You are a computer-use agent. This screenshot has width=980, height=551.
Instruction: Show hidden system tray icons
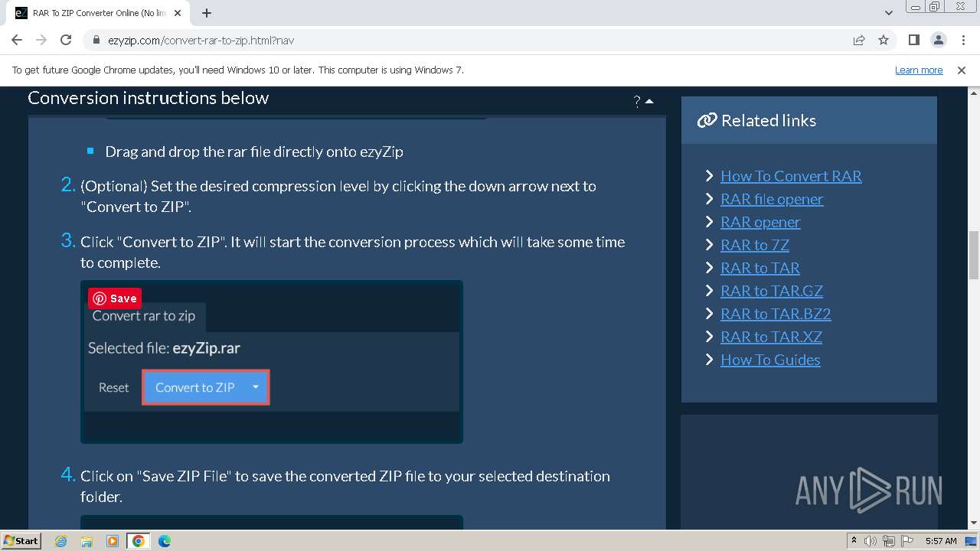click(854, 541)
